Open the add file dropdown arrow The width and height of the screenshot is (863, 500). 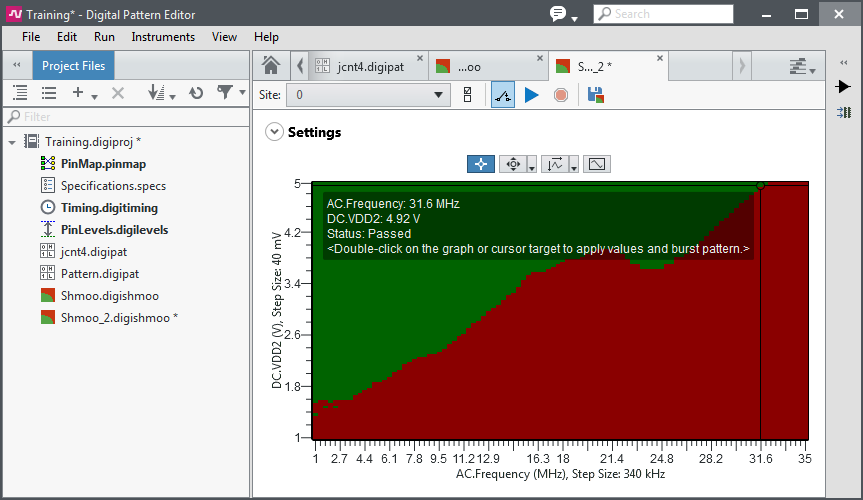coord(94,96)
